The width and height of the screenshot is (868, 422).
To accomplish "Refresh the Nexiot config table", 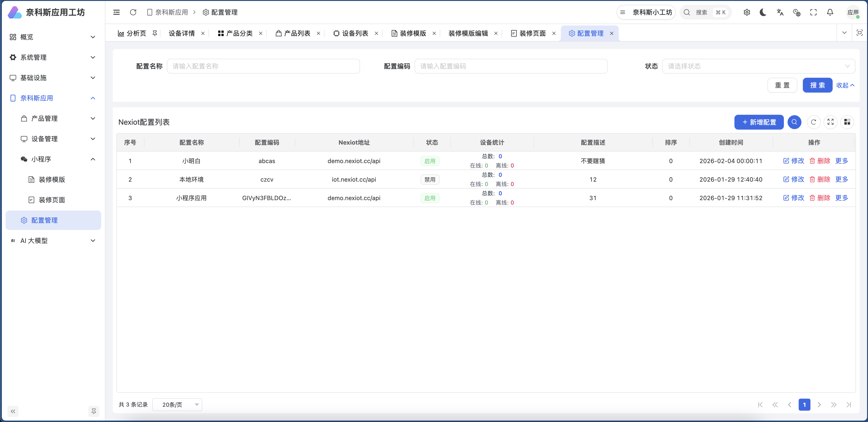I will (813, 122).
